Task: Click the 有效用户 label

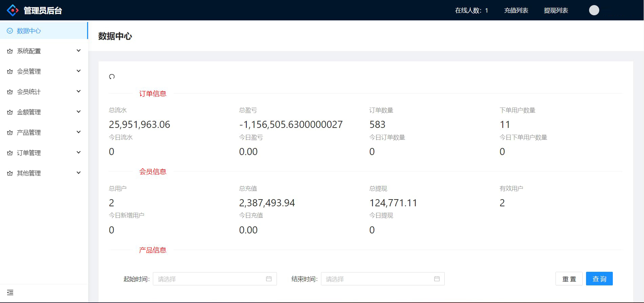Action: [511, 188]
